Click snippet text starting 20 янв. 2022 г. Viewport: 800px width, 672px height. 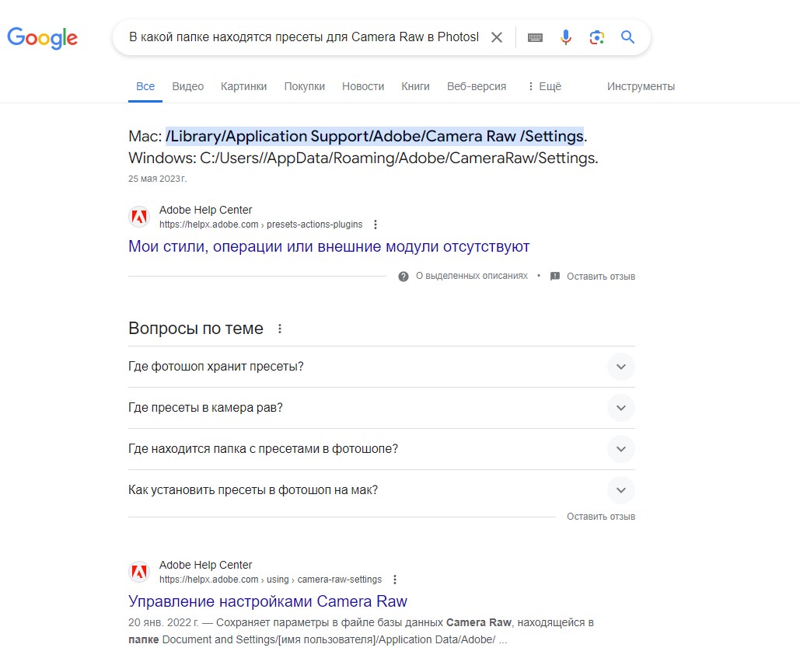point(361,631)
